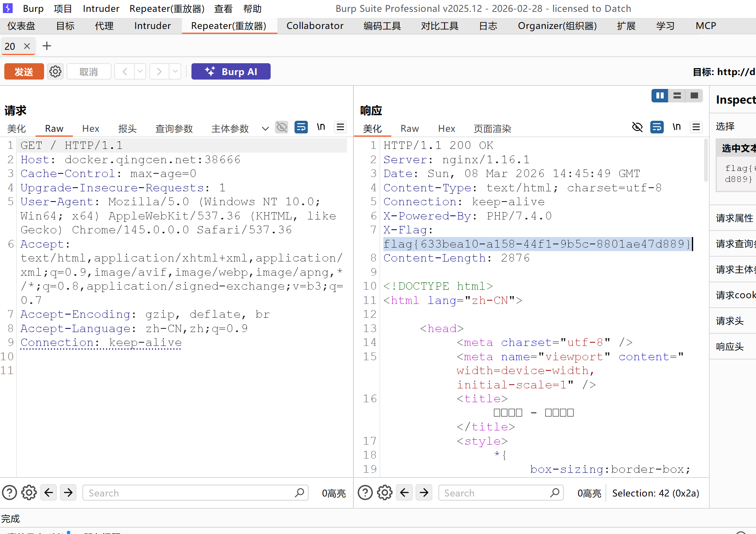This screenshot has width=756, height=534.
Task: Click the 取消 cancel button
Action: pyautogui.click(x=89, y=72)
